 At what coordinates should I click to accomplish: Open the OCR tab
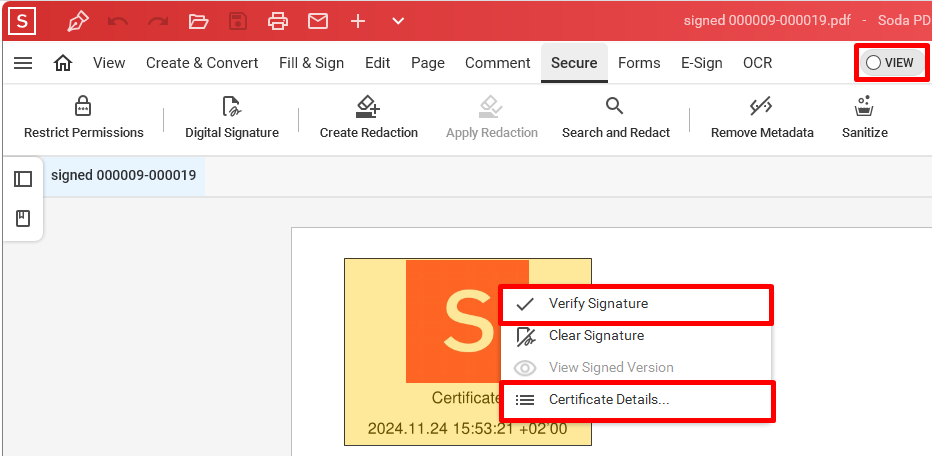tap(758, 63)
